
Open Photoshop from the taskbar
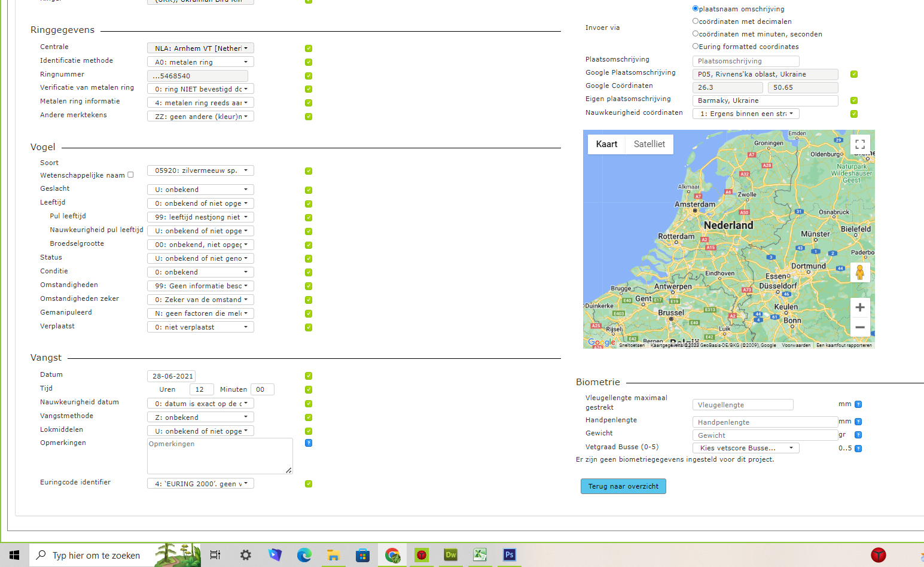pyautogui.click(x=509, y=555)
